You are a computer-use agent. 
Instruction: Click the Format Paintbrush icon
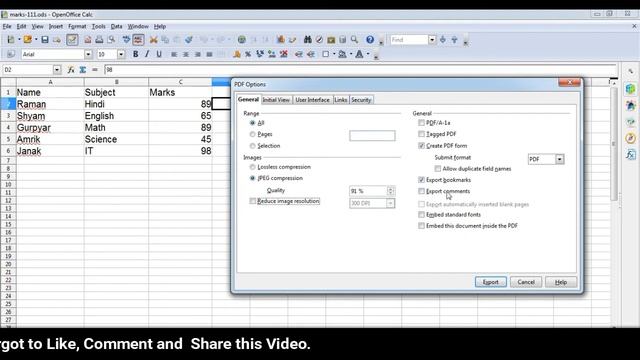189,40
